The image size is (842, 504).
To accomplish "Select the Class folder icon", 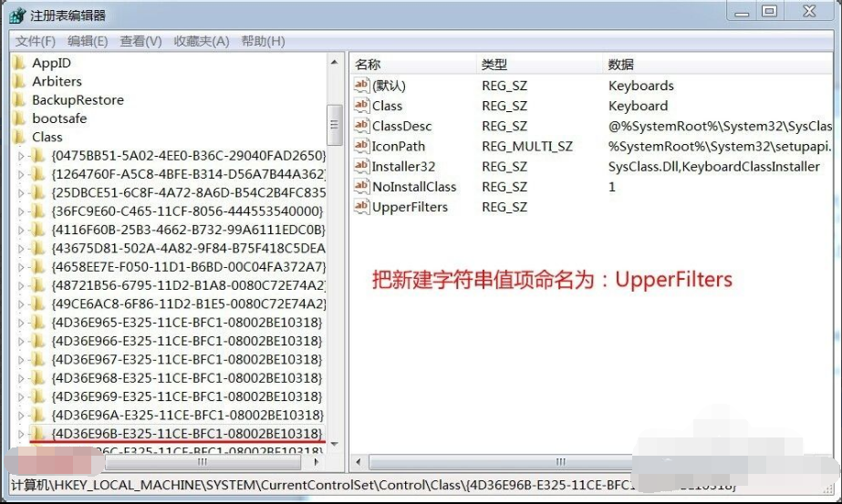I will pos(19,137).
